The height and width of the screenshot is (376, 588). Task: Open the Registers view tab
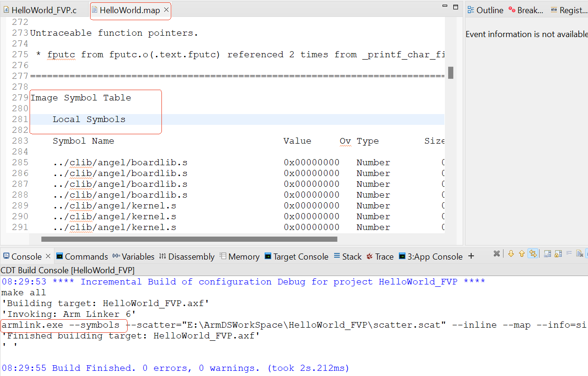pyautogui.click(x=568, y=10)
